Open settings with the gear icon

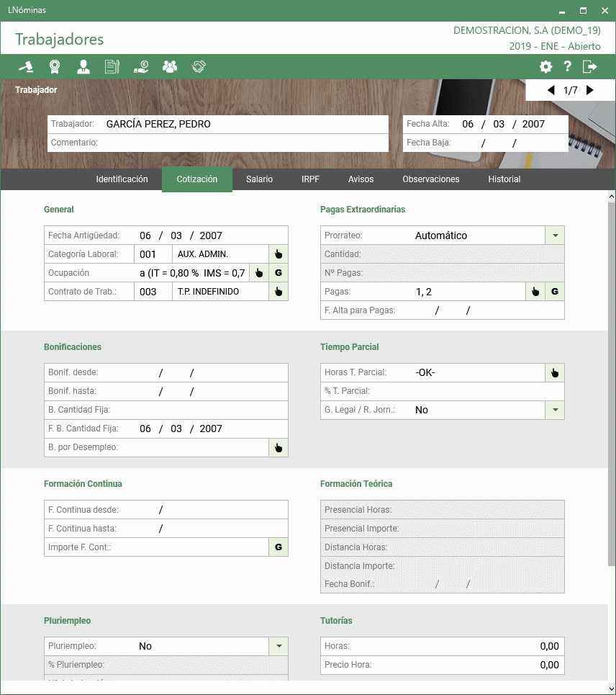pyautogui.click(x=546, y=67)
